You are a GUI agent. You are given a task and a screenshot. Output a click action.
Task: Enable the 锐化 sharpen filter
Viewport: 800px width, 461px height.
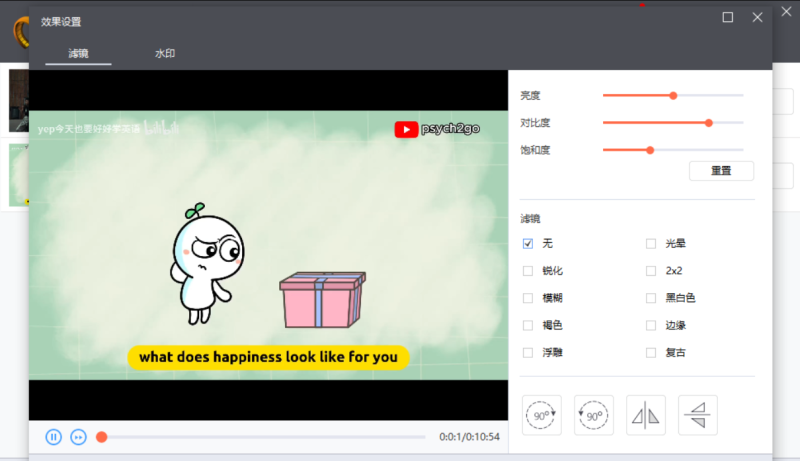click(528, 271)
